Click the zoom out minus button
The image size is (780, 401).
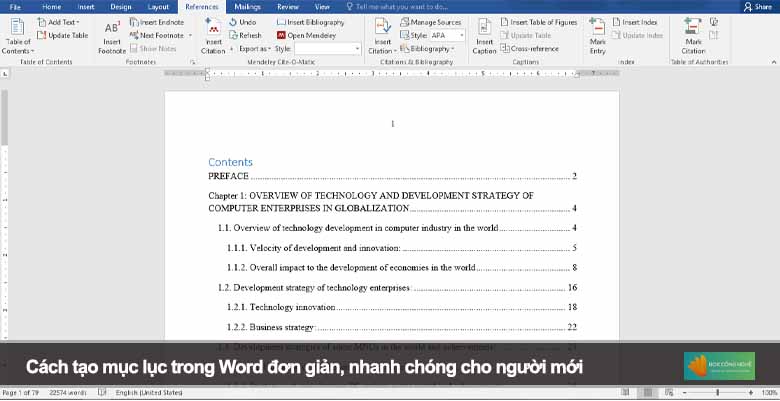pyautogui.click(x=684, y=393)
